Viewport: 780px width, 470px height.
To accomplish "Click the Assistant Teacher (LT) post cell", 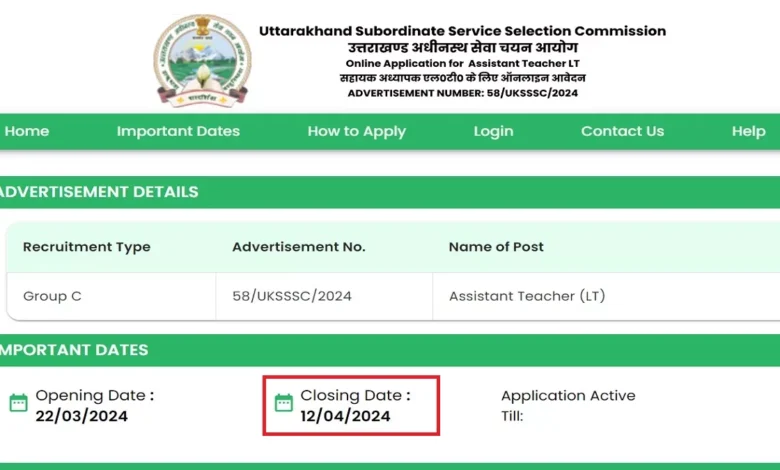I will pyautogui.click(x=527, y=296).
